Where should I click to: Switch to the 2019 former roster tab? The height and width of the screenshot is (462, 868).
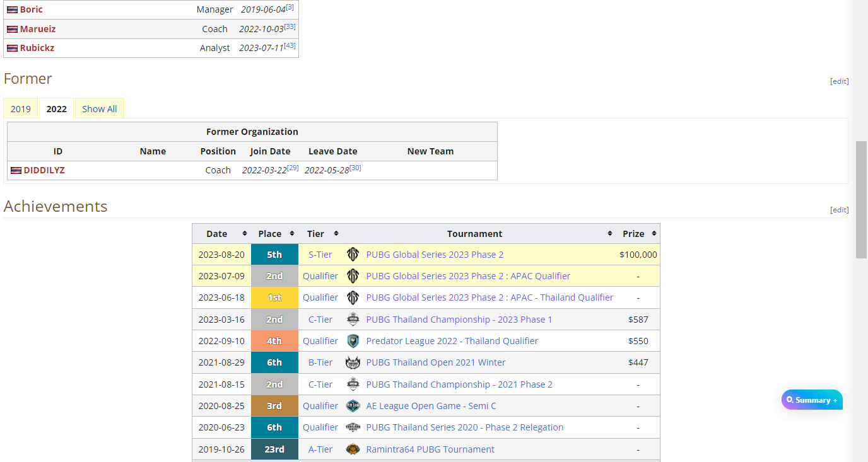pyautogui.click(x=21, y=109)
